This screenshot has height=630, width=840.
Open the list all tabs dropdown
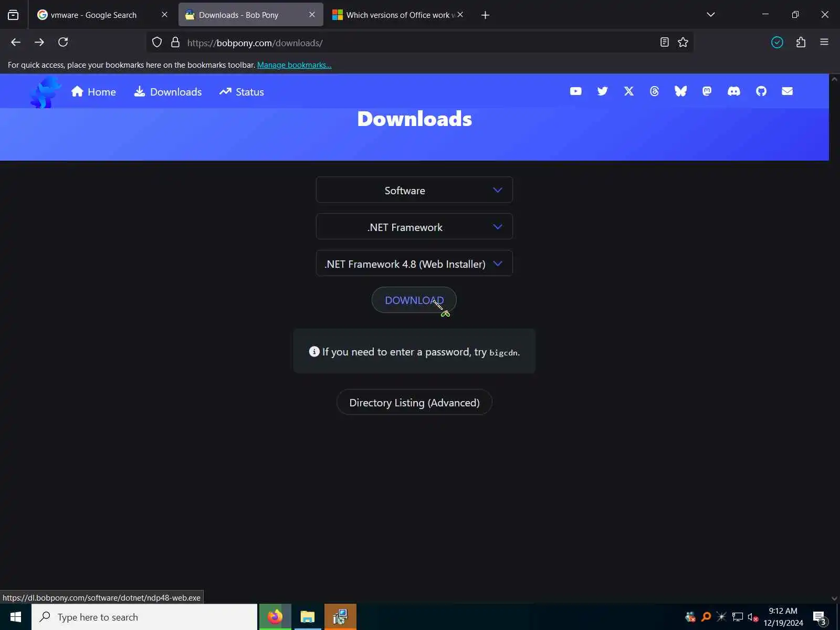(711, 15)
